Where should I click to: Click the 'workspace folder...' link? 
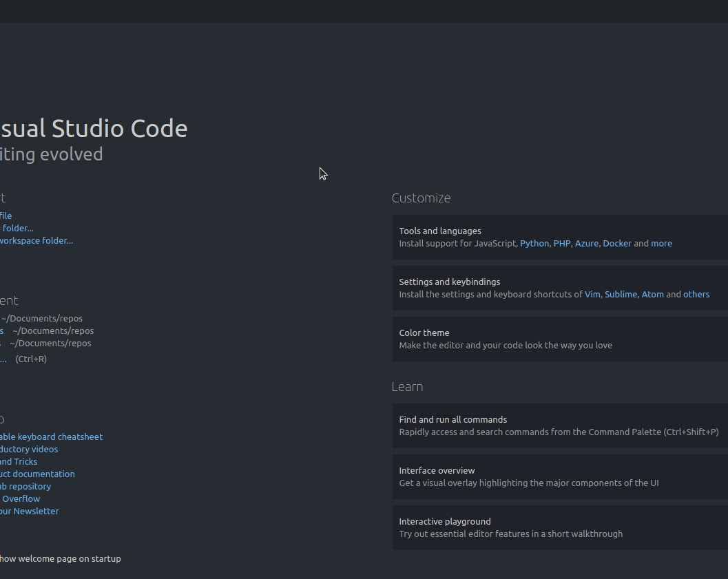point(37,241)
